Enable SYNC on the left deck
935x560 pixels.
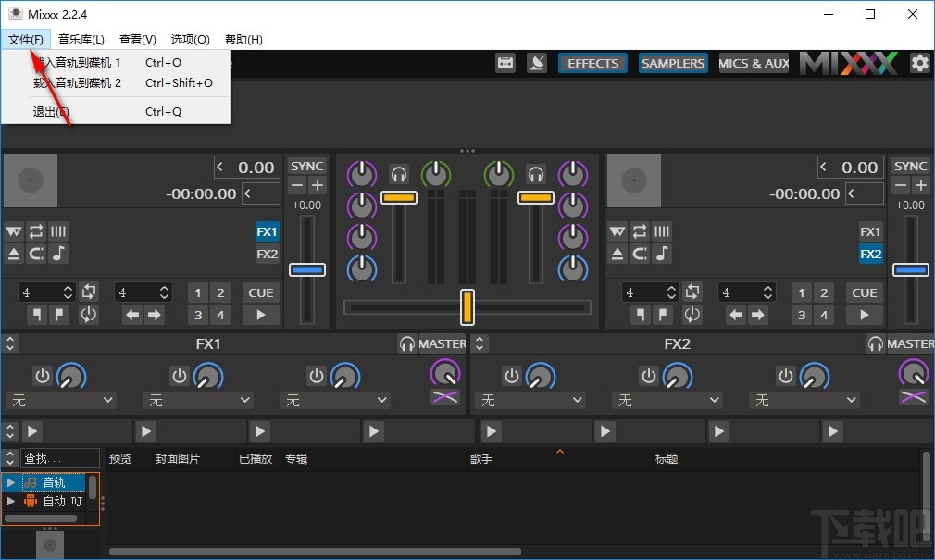click(307, 166)
